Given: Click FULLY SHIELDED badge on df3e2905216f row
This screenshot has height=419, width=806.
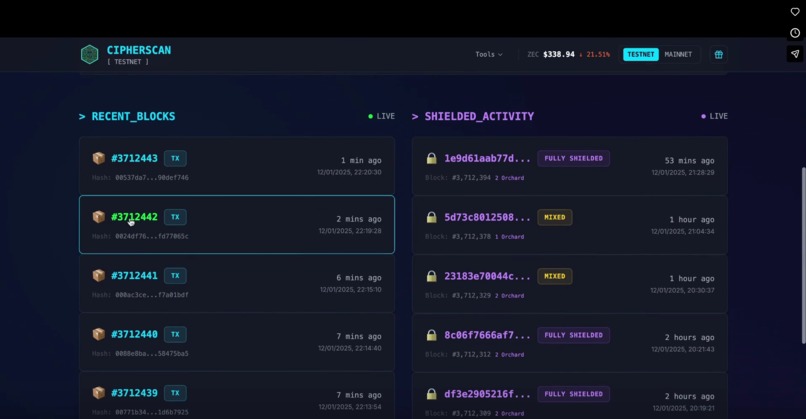Looking at the screenshot, I should [x=574, y=394].
